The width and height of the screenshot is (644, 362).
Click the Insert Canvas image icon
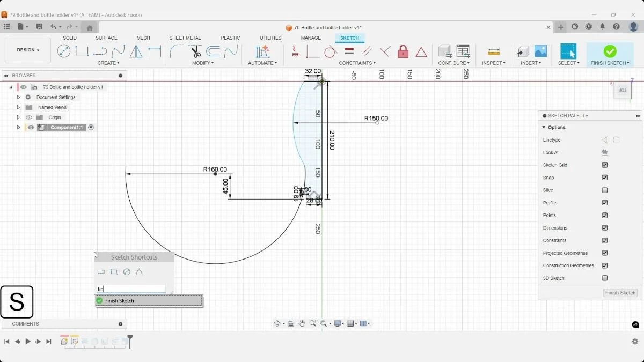click(x=540, y=51)
